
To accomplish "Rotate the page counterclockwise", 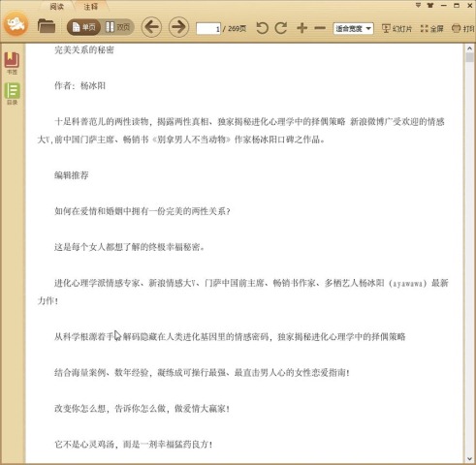I will click(262, 28).
